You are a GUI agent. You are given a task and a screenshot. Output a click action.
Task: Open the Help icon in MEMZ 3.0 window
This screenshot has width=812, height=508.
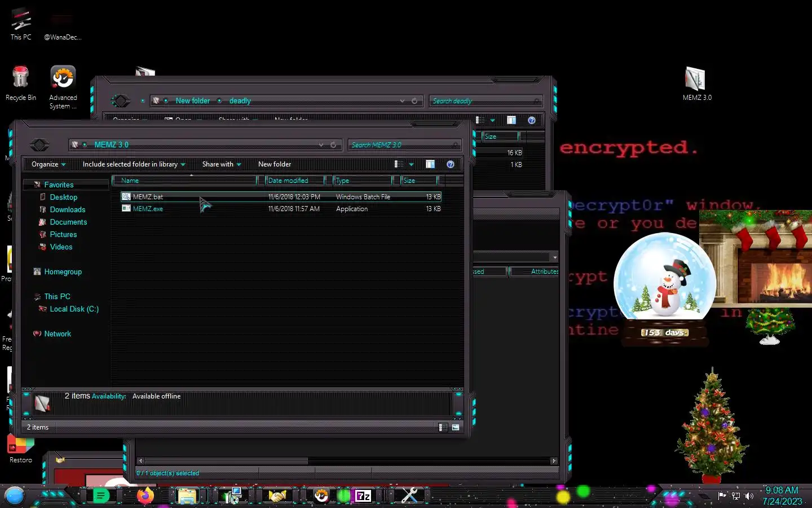tap(451, 164)
